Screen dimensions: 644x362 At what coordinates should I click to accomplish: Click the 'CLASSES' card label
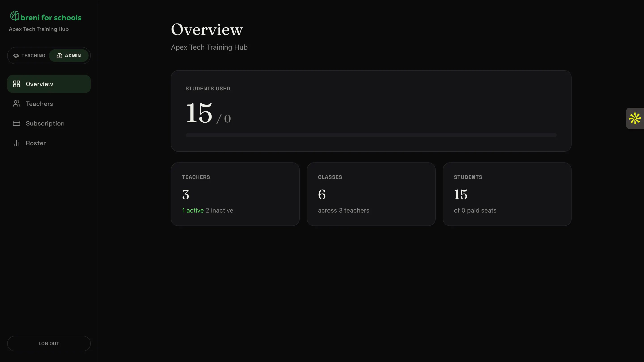(330, 177)
